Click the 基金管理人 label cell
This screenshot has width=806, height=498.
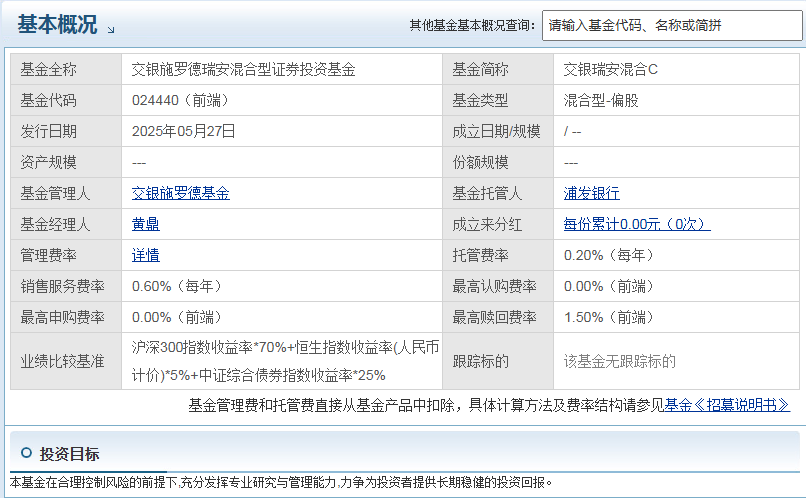pos(66,193)
